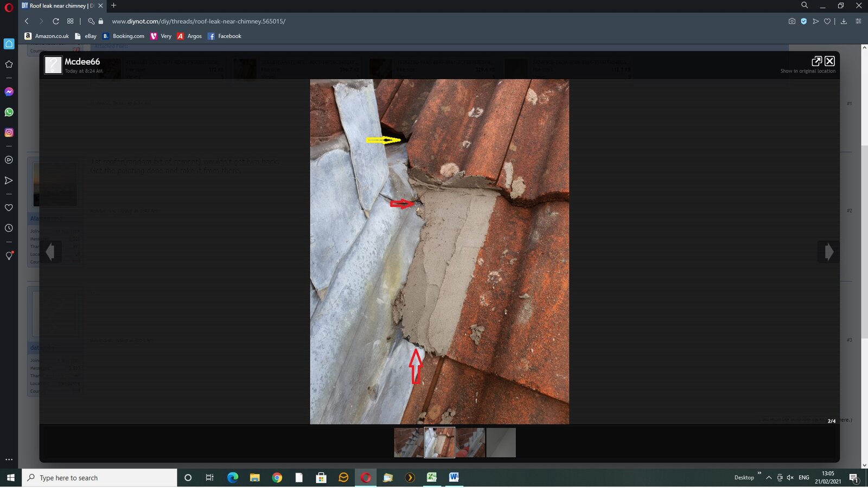
Task: Open Messenger in the Opera sidebar
Action: (x=9, y=92)
